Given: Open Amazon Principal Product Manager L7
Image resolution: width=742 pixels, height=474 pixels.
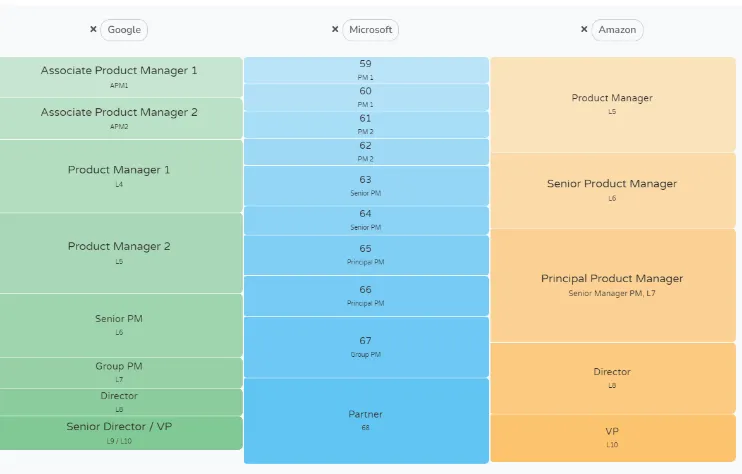Looking at the screenshot, I should (613, 286).
